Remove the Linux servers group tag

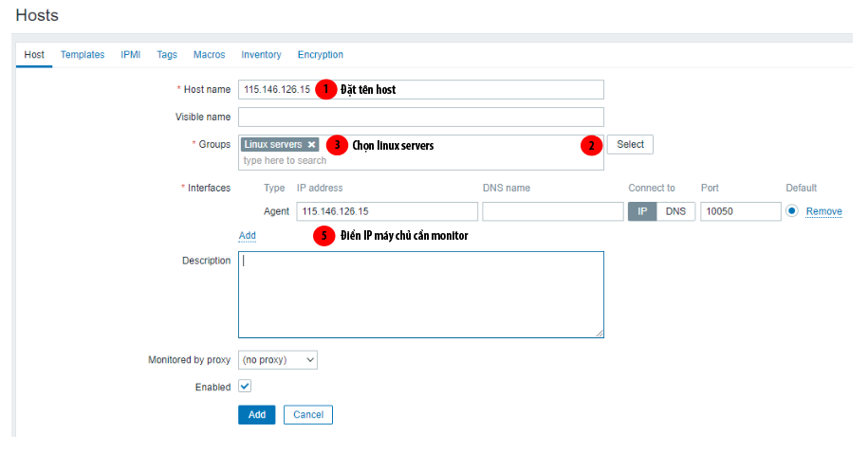312,144
